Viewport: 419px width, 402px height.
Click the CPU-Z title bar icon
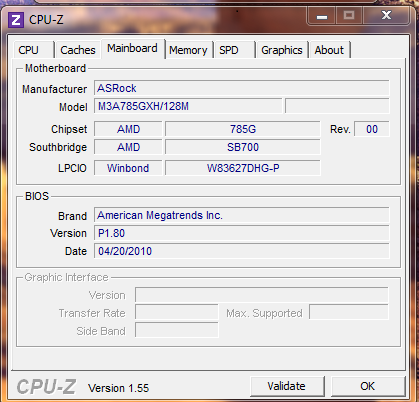pos(16,20)
